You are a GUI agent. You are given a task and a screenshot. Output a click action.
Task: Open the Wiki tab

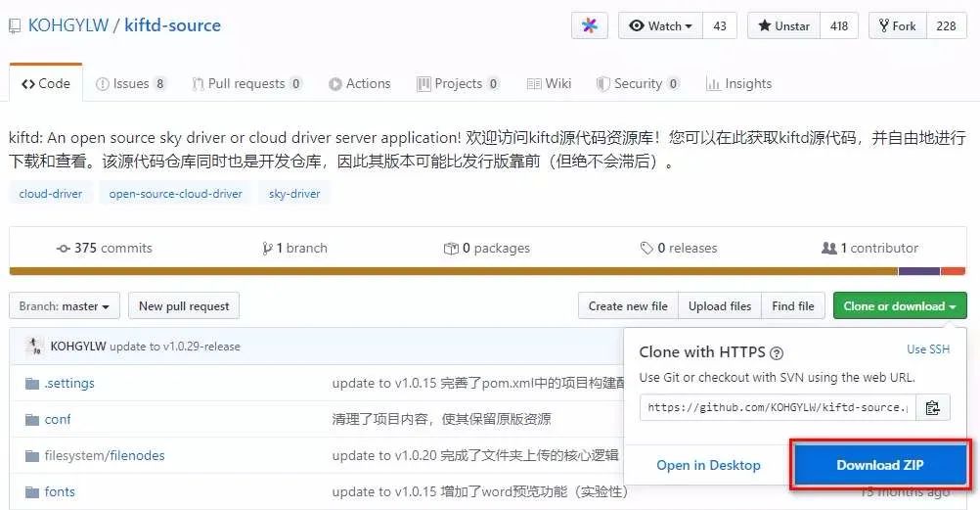[549, 83]
